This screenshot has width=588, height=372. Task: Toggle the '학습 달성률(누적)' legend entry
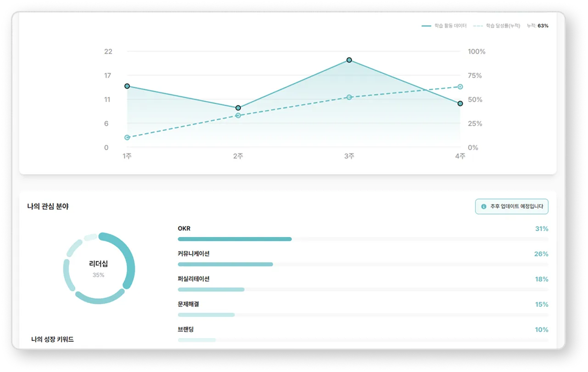pos(496,26)
